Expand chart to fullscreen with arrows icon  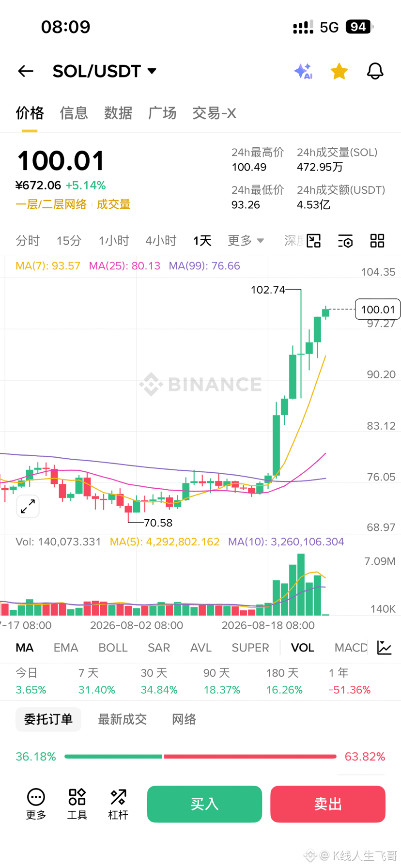pyautogui.click(x=28, y=507)
